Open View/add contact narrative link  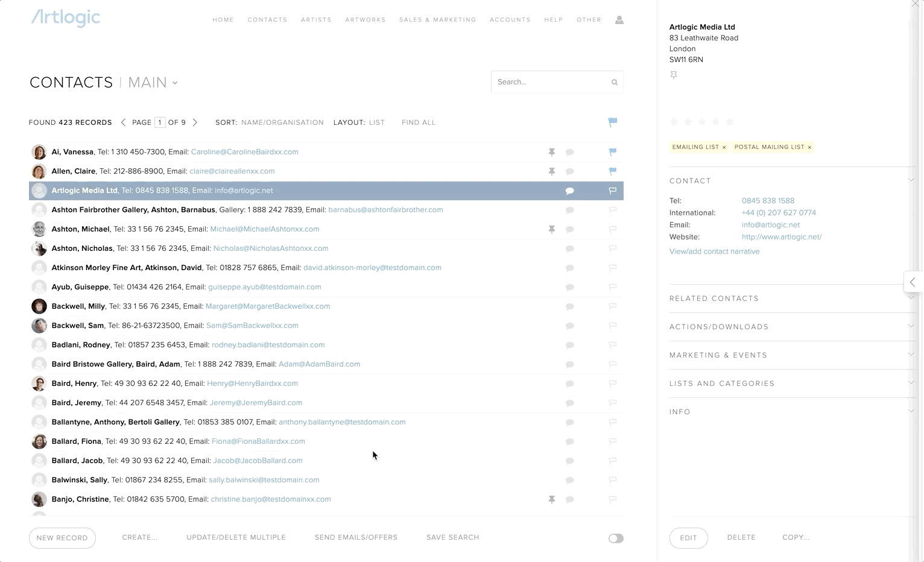[714, 251]
